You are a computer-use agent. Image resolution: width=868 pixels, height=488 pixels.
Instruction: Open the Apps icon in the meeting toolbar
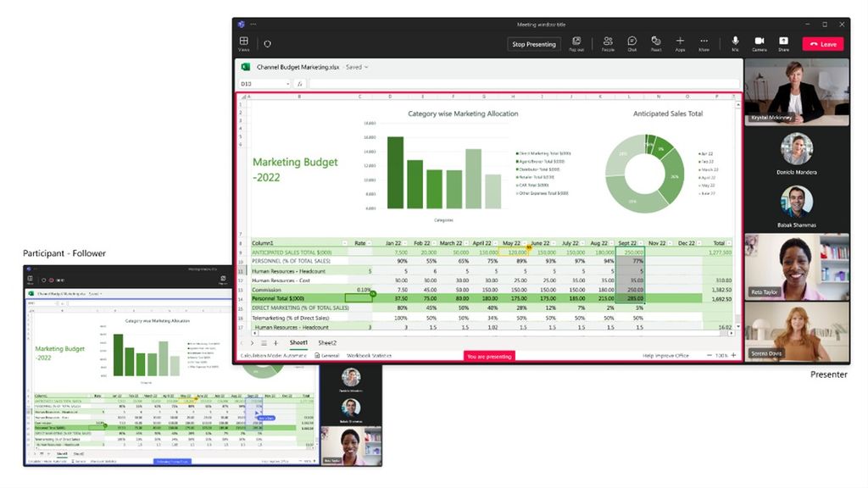[680, 42]
